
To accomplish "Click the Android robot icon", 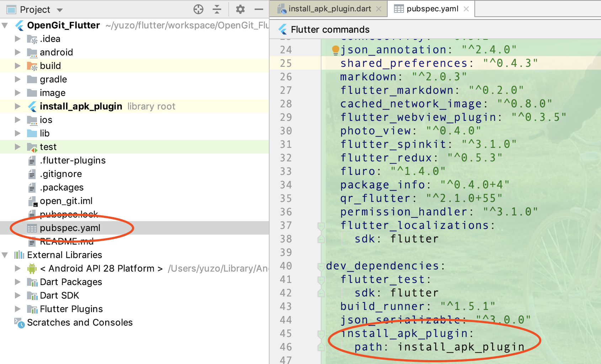I will coord(32,268).
